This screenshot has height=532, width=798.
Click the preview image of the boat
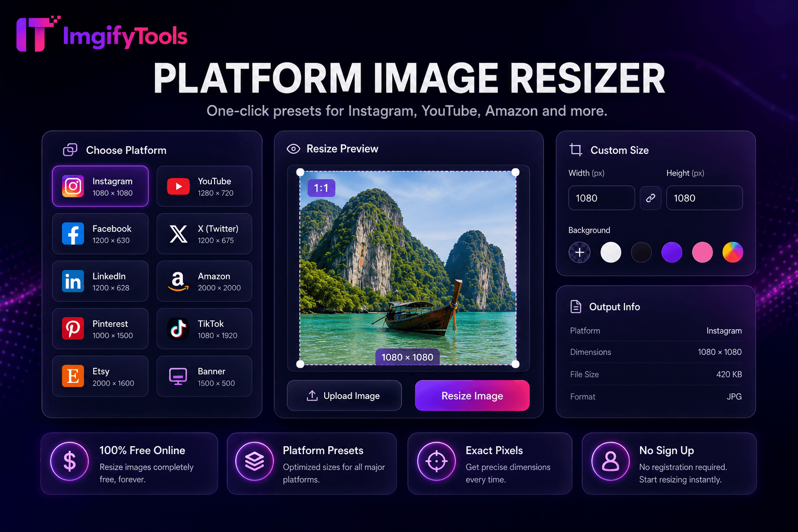pos(408,268)
